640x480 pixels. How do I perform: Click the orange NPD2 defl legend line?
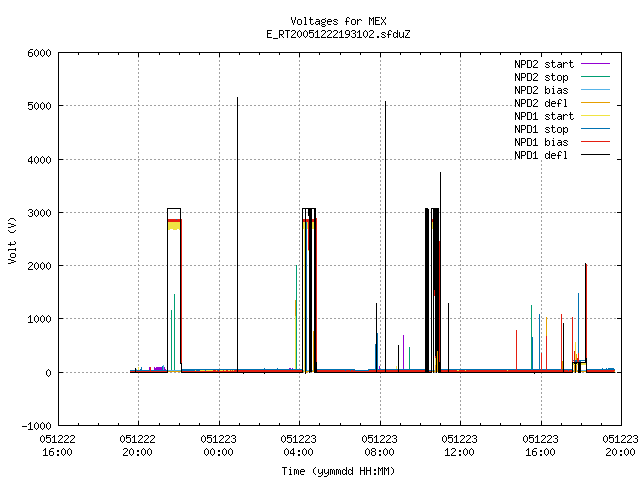point(595,103)
